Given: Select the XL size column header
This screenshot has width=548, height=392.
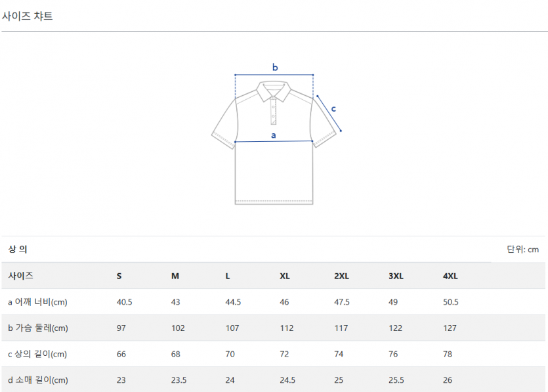Looking at the screenshot, I should click(285, 276).
